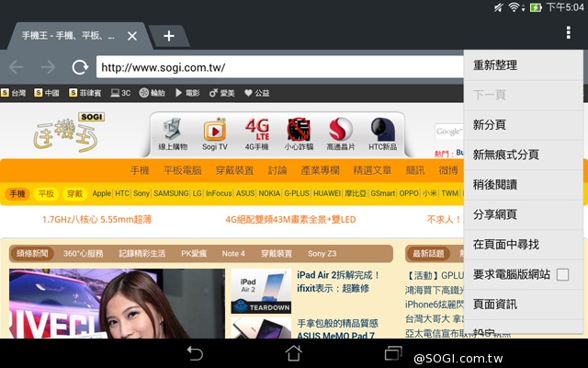Go back with the browser back arrow
The width and height of the screenshot is (588, 368).
pyautogui.click(x=17, y=67)
